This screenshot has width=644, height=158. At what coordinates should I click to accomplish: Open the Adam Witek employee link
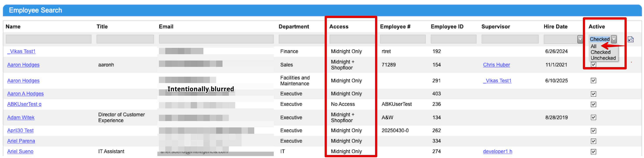click(x=21, y=118)
